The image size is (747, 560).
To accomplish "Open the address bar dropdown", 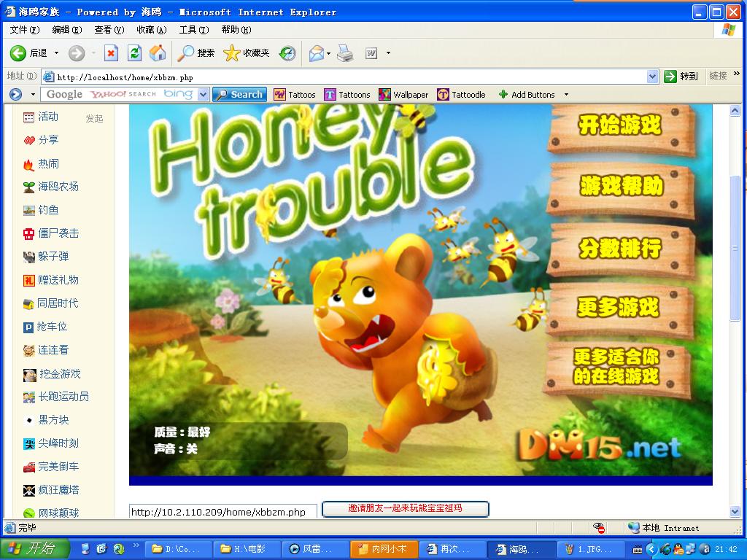I will [652, 76].
